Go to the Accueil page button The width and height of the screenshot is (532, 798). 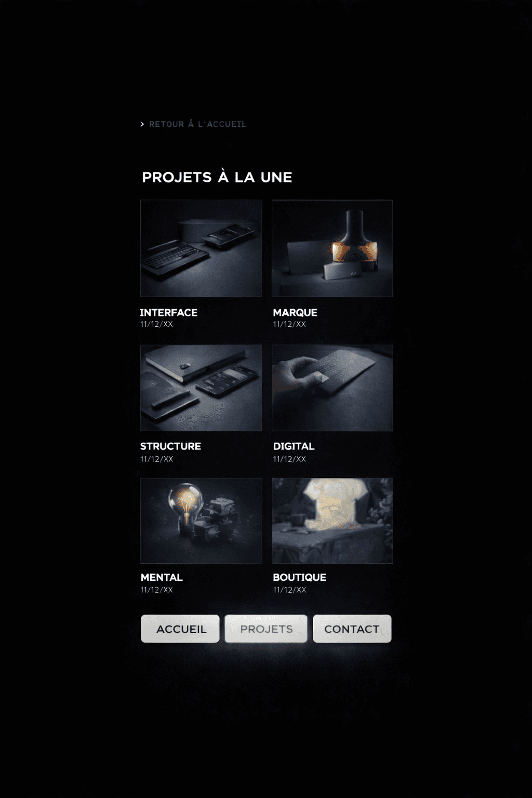[180, 629]
